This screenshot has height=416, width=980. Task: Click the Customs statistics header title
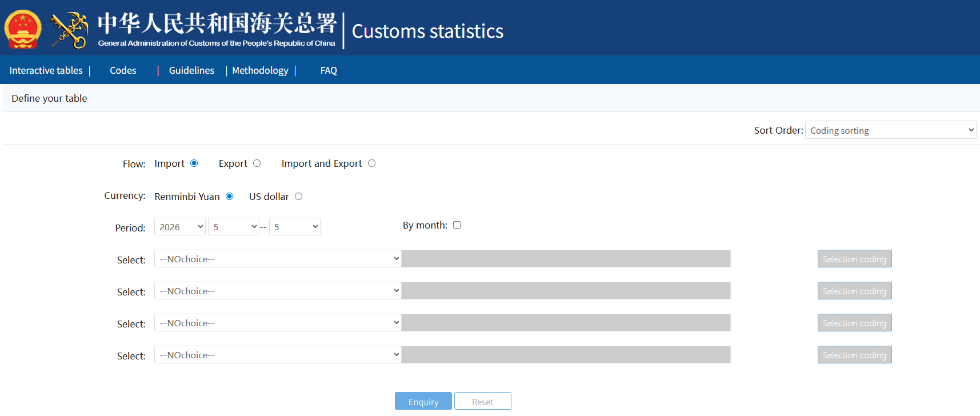pos(427,31)
